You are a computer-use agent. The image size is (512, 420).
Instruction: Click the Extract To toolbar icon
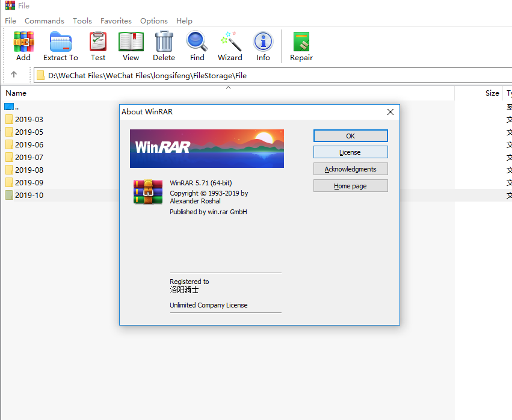[x=60, y=43]
